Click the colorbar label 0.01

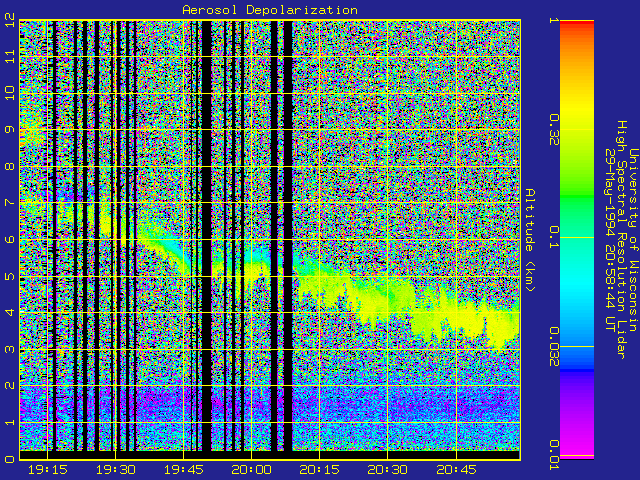pos(553,455)
